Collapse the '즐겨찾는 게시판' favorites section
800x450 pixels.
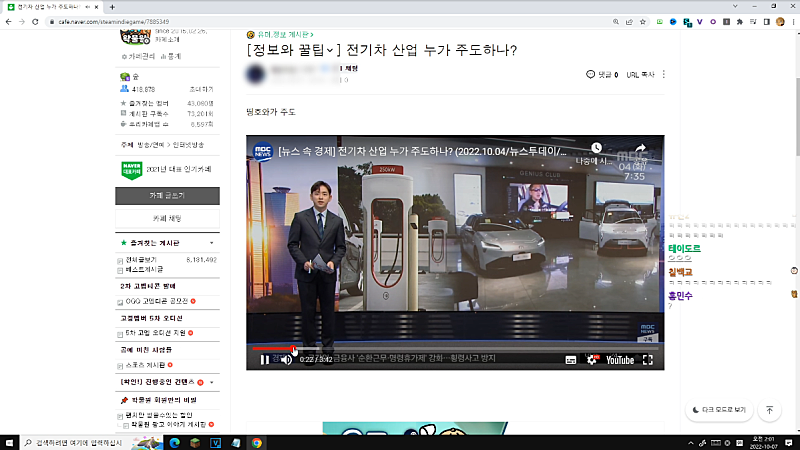[211, 243]
